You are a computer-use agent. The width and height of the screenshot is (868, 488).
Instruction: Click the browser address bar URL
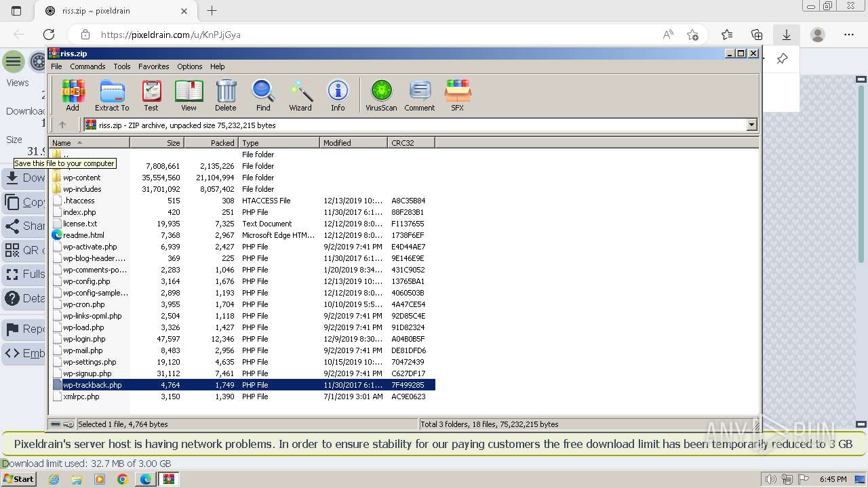pos(170,35)
